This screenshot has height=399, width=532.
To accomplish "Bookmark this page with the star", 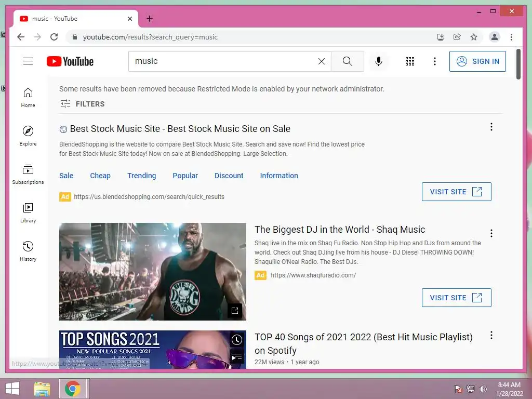I will pyautogui.click(x=474, y=37).
